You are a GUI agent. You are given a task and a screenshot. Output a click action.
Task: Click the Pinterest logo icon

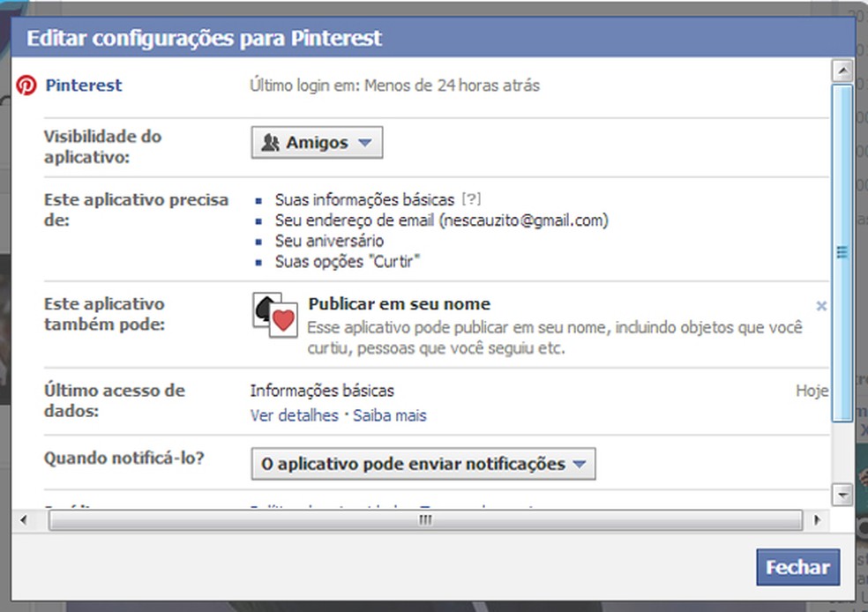(26, 86)
